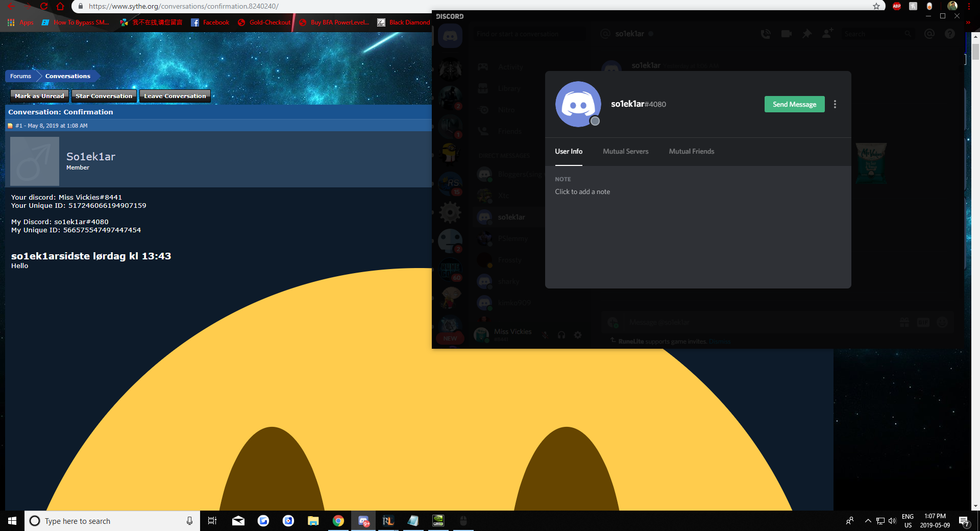
Task: Open RuneLite from the taskbar
Action: (388, 521)
